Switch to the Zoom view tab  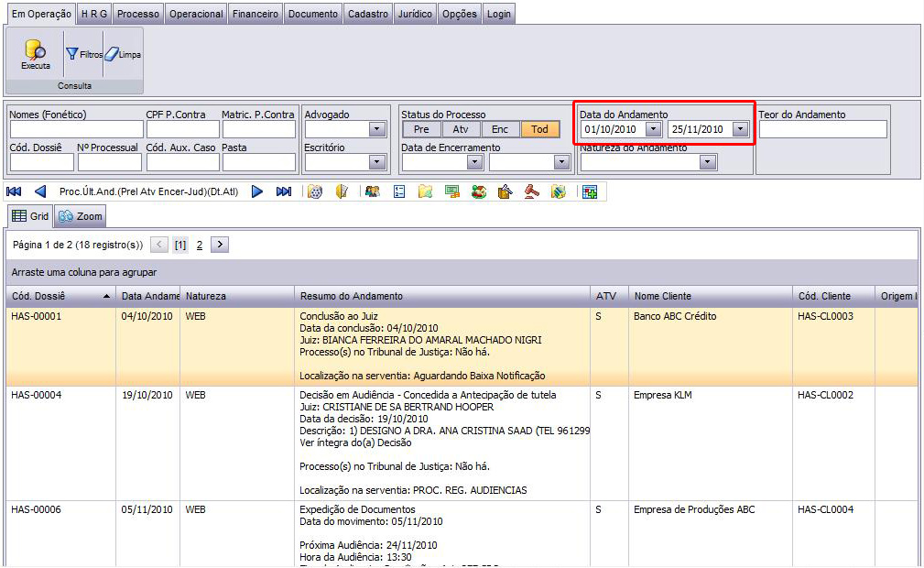coord(81,216)
